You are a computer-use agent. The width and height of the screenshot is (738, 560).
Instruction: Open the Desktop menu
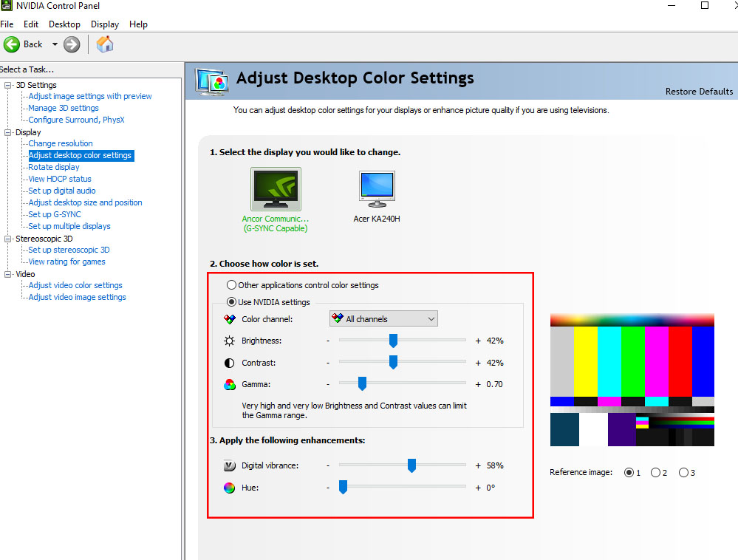click(x=64, y=24)
